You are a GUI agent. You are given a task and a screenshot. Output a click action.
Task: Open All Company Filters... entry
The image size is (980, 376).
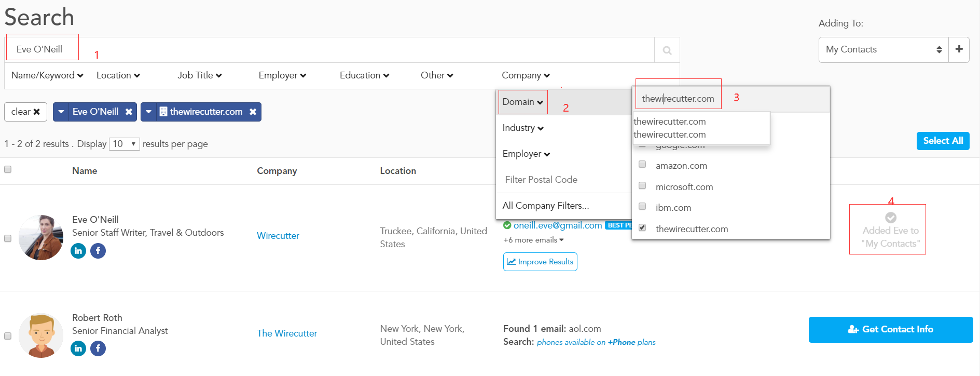(546, 206)
